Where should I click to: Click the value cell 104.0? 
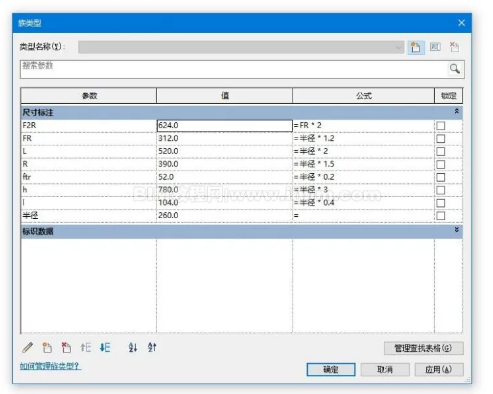[225, 203]
